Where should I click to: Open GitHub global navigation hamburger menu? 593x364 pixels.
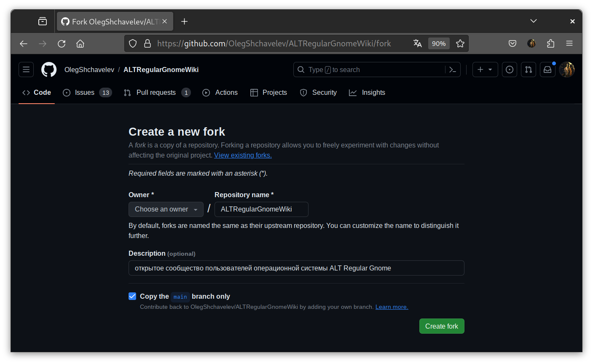click(26, 70)
